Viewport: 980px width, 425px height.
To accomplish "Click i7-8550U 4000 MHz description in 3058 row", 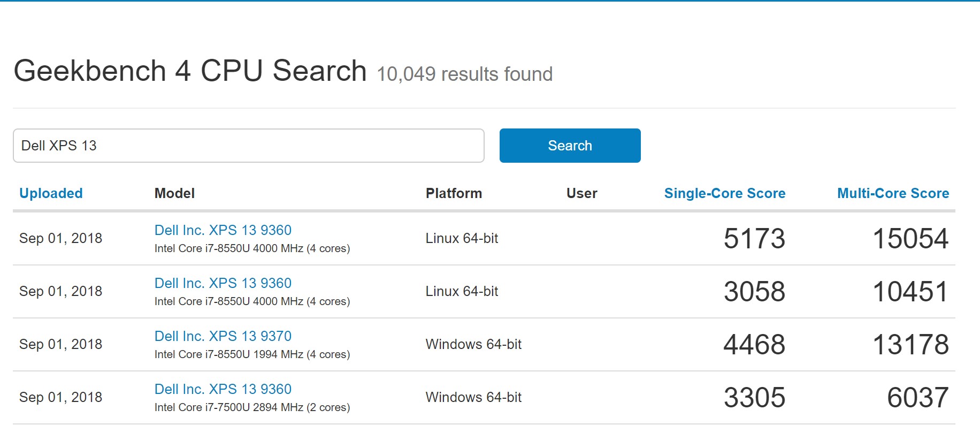I will (252, 301).
